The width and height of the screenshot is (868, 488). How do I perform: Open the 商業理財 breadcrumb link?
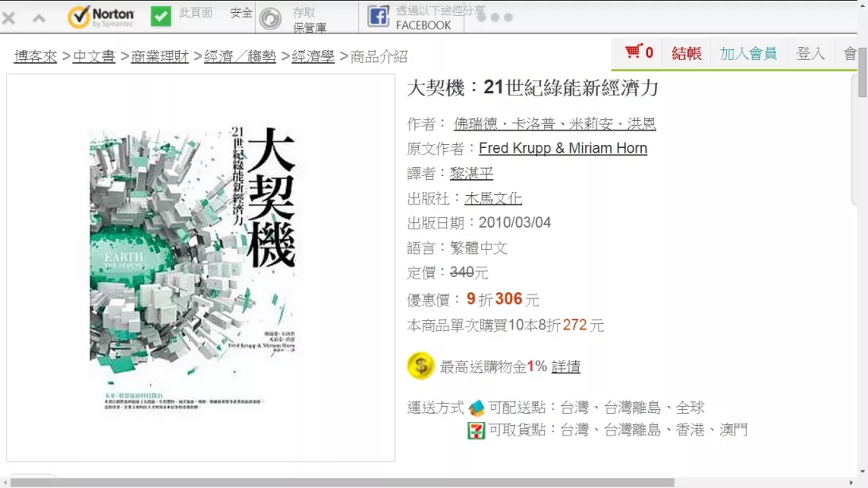coord(160,57)
